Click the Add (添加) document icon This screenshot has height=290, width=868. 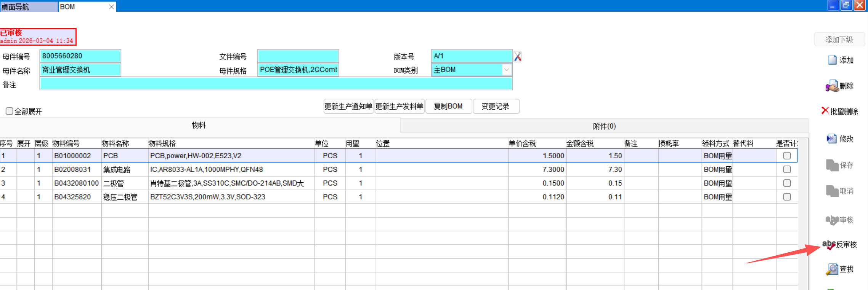[832, 60]
